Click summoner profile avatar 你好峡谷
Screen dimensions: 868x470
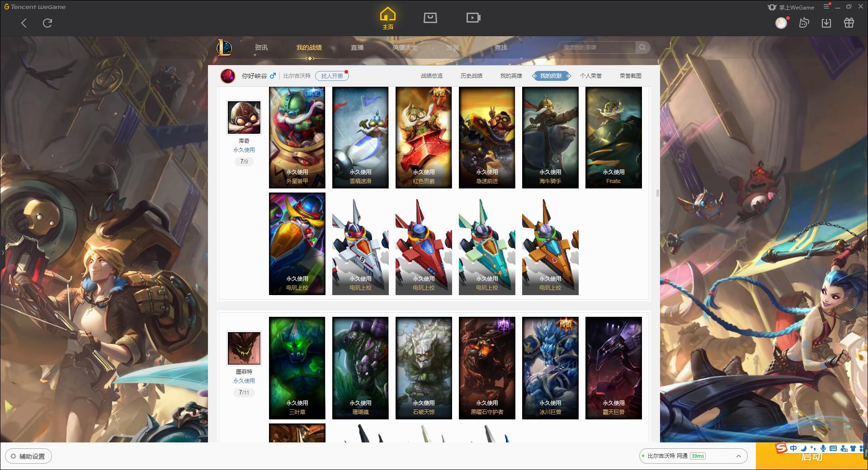(x=228, y=75)
